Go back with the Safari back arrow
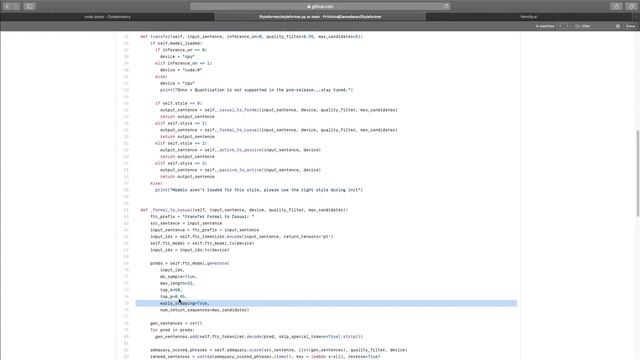Viewport: 640px width, 360px height. point(7,6)
